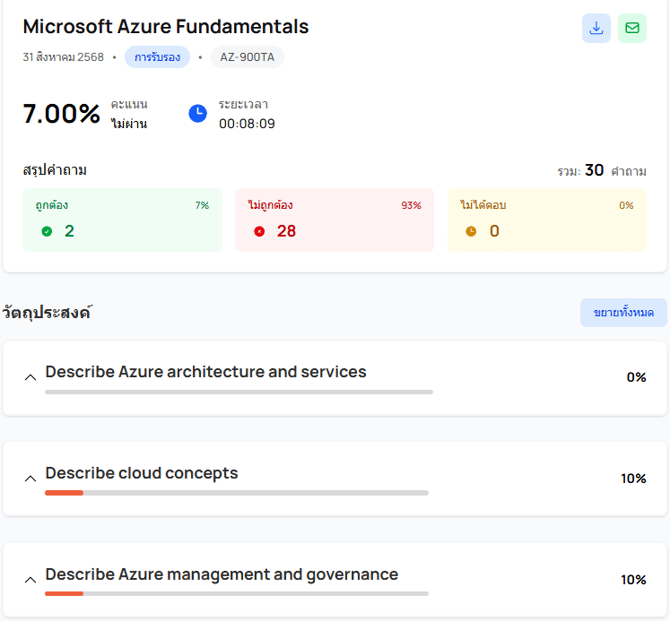Open the ไม่ได้ตอบ unanswered questions card
The width and height of the screenshot is (670, 621).
click(x=546, y=220)
